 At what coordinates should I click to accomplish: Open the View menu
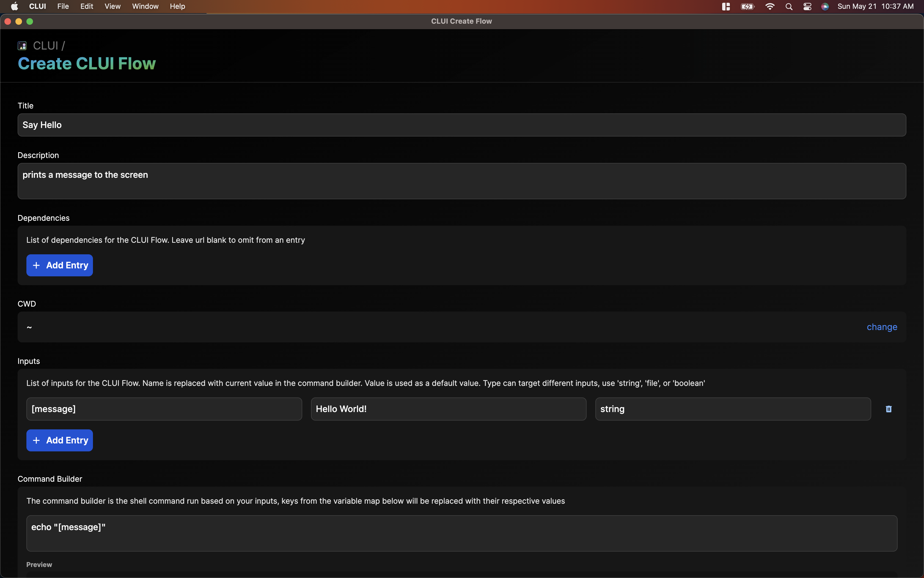pos(113,7)
